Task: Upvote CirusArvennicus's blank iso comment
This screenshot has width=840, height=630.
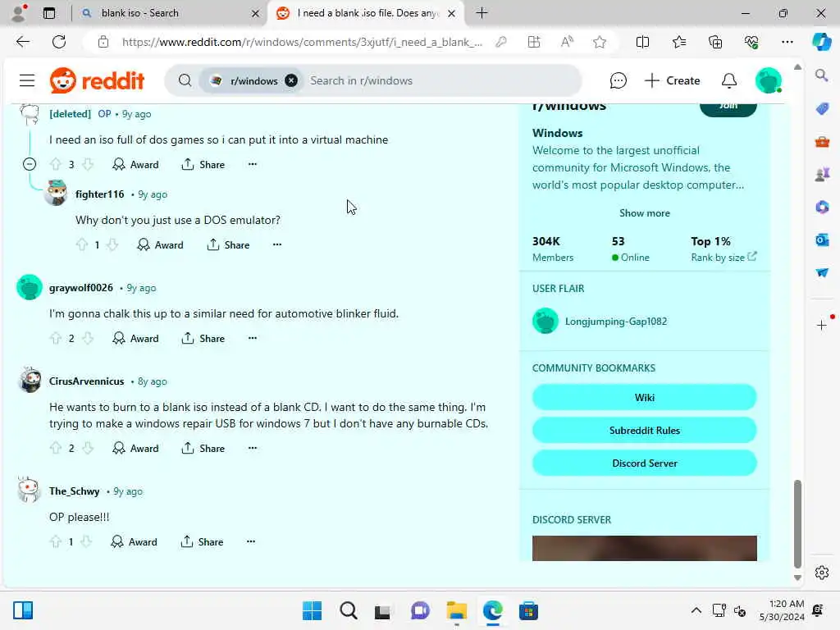Action: (55, 448)
